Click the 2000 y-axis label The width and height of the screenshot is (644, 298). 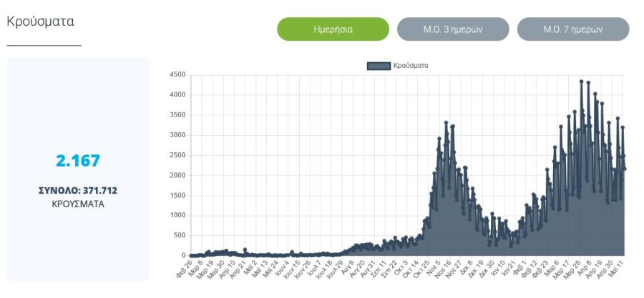pyautogui.click(x=177, y=175)
